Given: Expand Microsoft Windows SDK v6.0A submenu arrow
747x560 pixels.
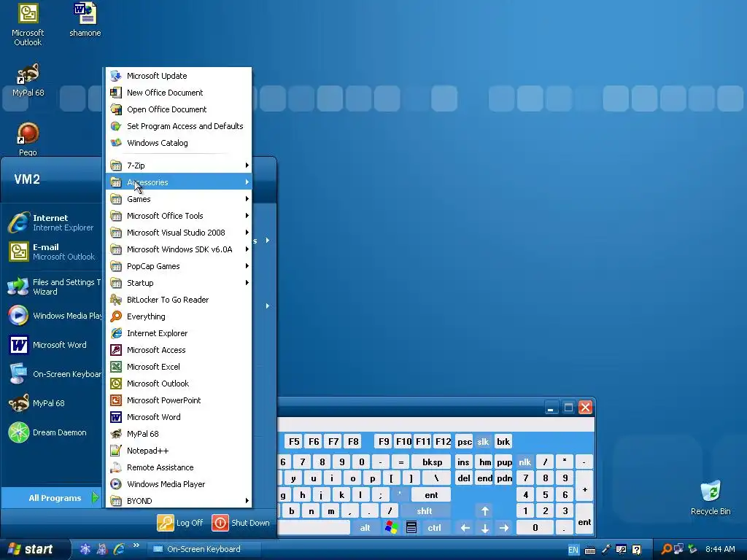Looking at the screenshot, I should coord(247,249).
